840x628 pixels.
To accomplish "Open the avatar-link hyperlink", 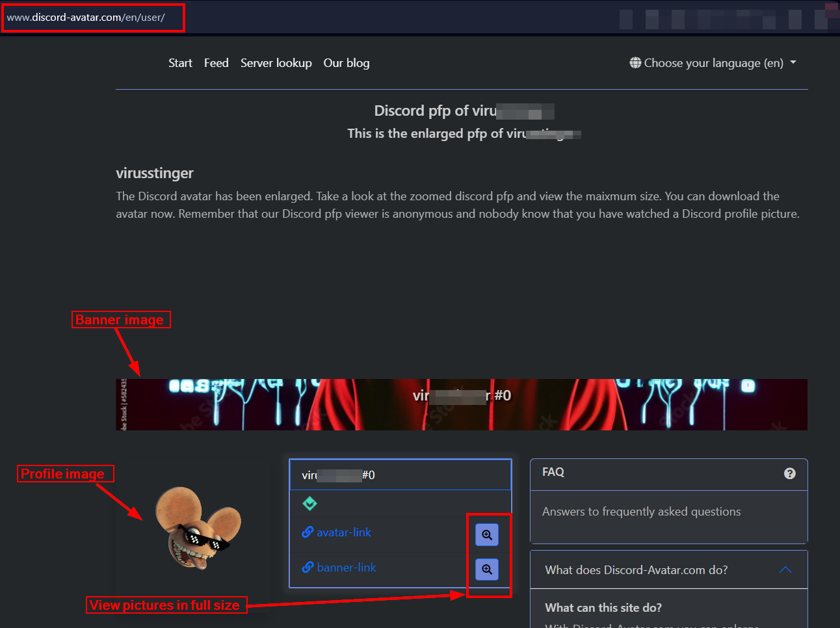I will pos(344,532).
